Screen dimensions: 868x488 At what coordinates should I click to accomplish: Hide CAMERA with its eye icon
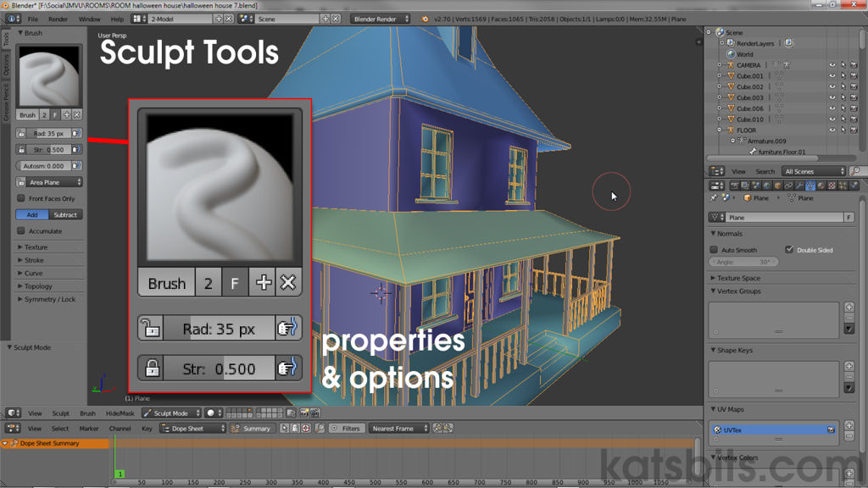(x=832, y=65)
